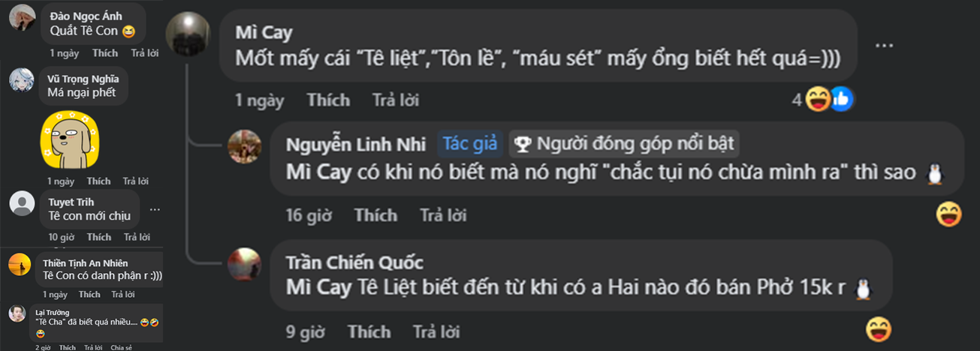The image size is (980, 351).
Task: Click Chia sẻ under Lại Trường's comment
Action: 121,347
